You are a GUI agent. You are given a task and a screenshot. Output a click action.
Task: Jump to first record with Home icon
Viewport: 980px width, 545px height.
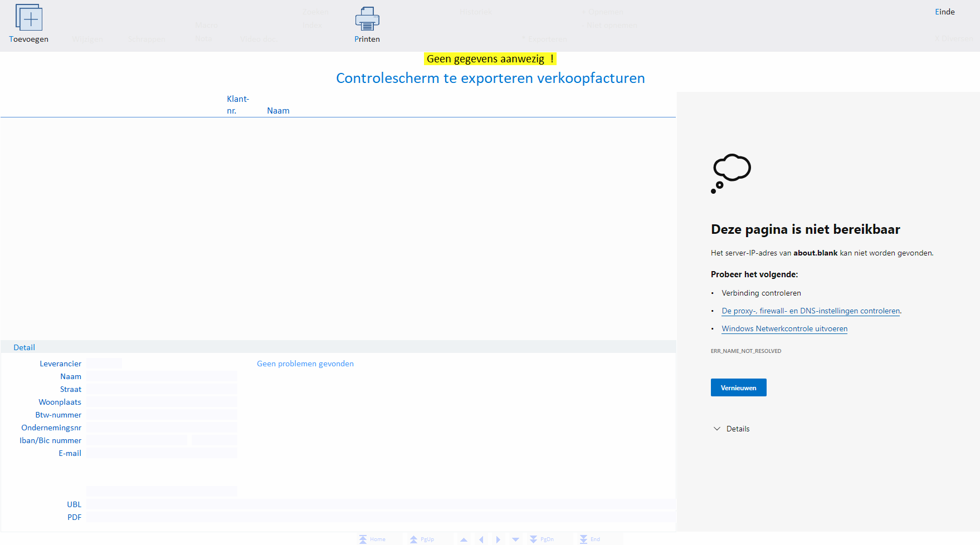[x=363, y=539]
